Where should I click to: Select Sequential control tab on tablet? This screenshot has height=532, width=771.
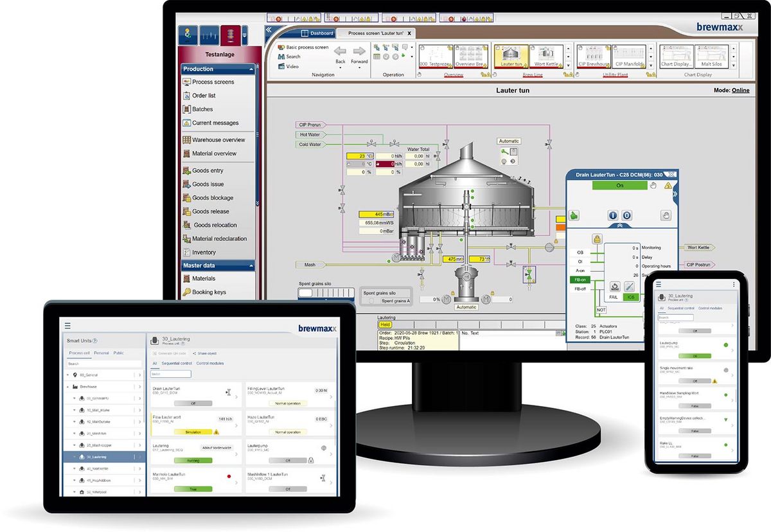(x=177, y=364)
